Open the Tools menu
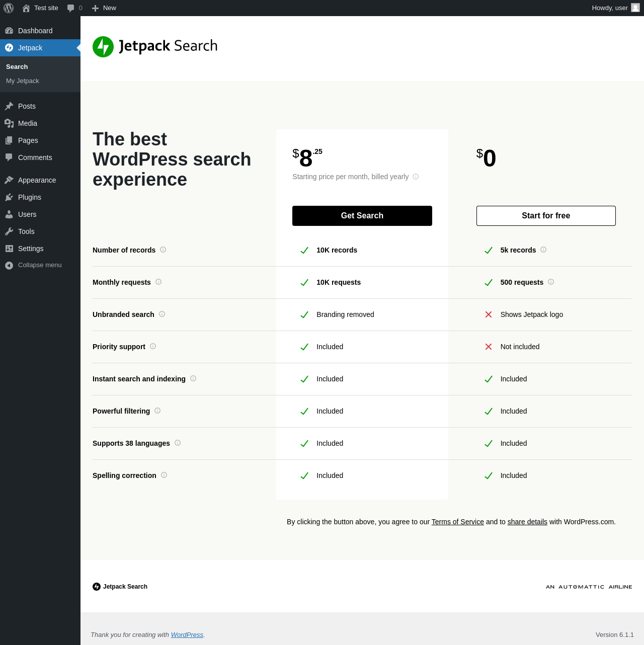The width and height of the screenshot is (644, 645). pos(40,231)
